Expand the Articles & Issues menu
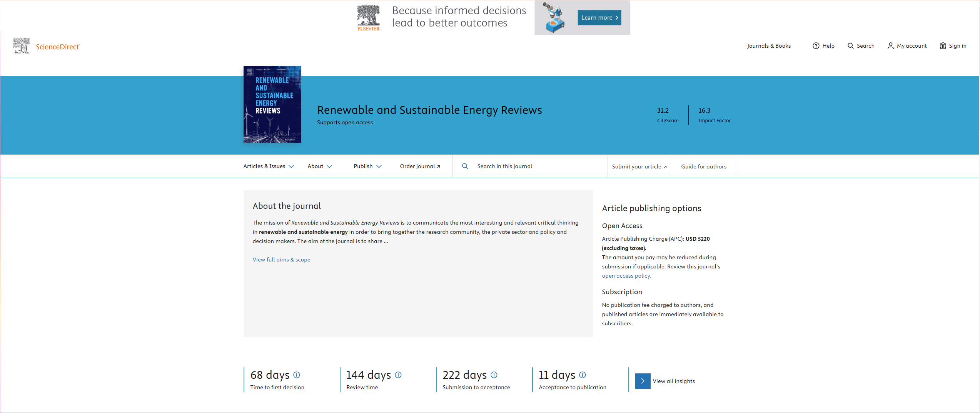The image size is (980, 413). pos(268,166)
